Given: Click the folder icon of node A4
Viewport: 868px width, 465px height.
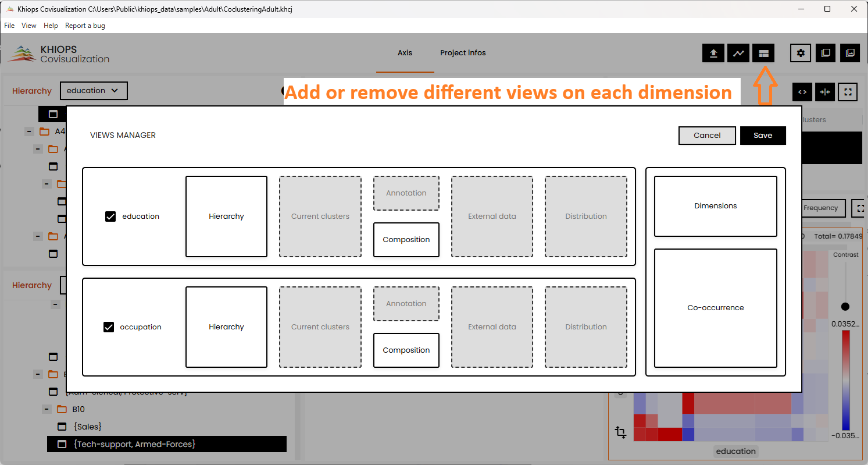Looking at the screenshot, I should [45, 132].
